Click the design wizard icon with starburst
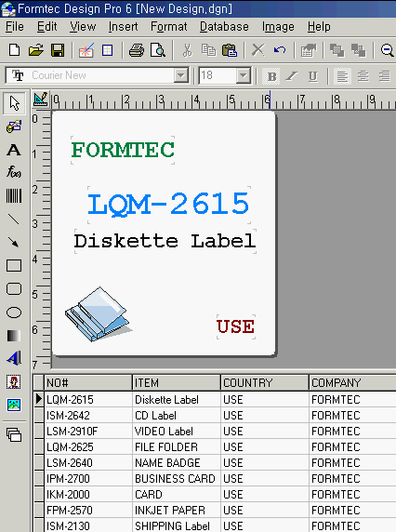This screenshot has height=532, width=396. coord(86,50)
